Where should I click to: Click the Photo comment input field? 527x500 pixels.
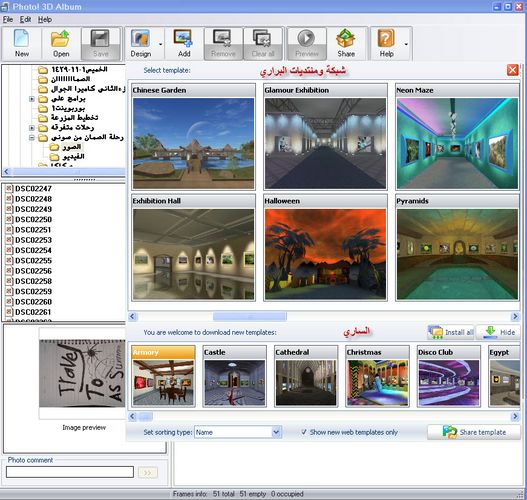point(70,472)
